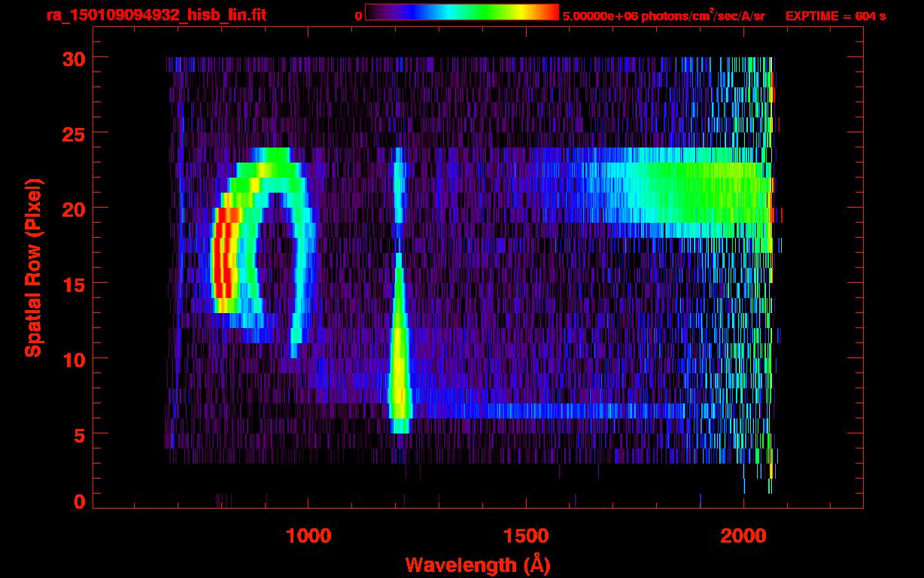Click the 2000 wavelength tick label
924x578 pixels.
(743, 535)
